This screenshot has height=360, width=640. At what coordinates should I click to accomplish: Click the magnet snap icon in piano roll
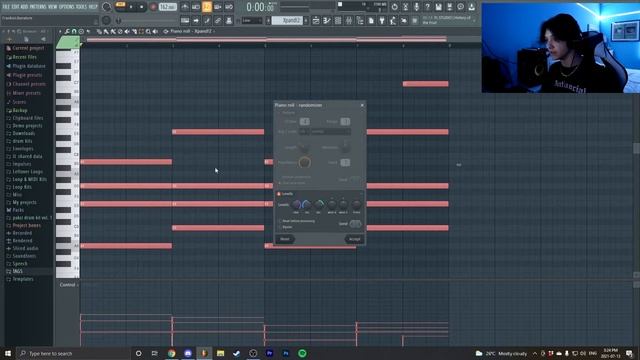click(x=74, y=31)
